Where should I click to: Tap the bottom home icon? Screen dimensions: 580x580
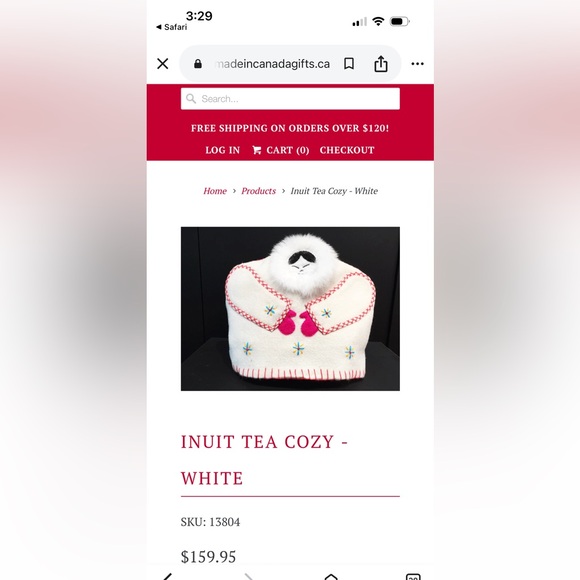(x=331, y=576)
